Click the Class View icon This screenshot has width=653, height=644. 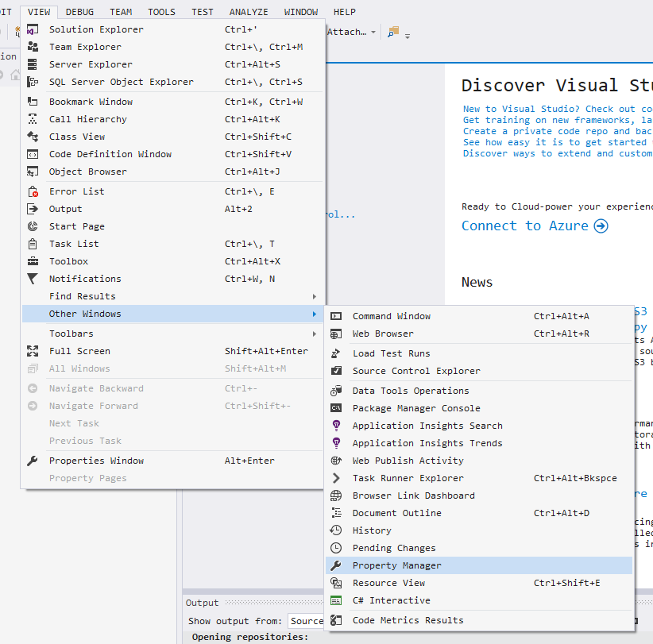(33, 137)
